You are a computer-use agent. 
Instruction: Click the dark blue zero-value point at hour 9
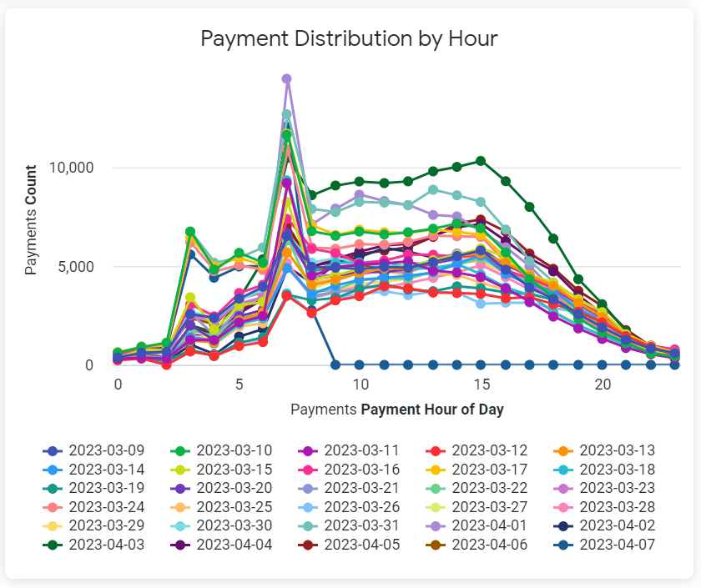[335, 365]
